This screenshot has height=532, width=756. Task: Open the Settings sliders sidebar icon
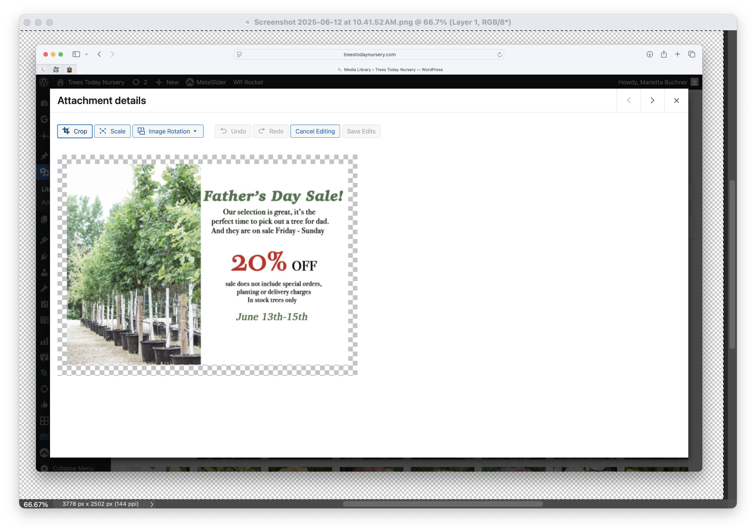(x=44, y=304)
